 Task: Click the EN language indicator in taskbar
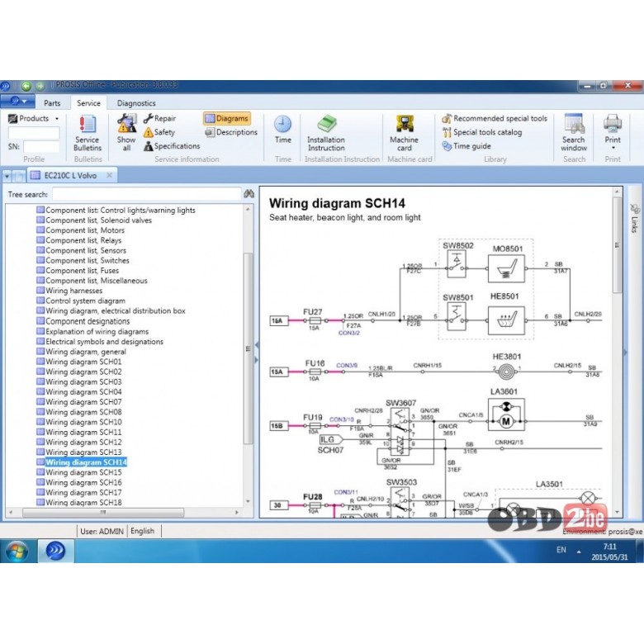[x=561, y=550]
